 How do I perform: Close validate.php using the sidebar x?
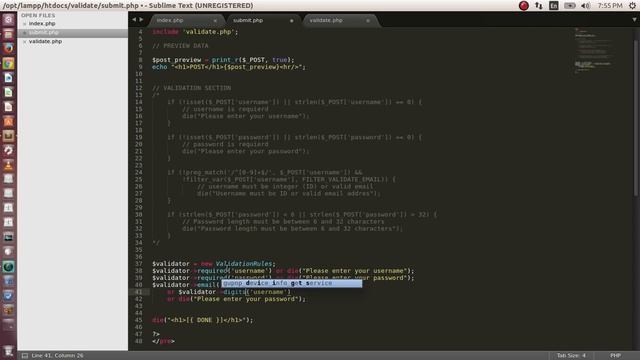point(24,42)
